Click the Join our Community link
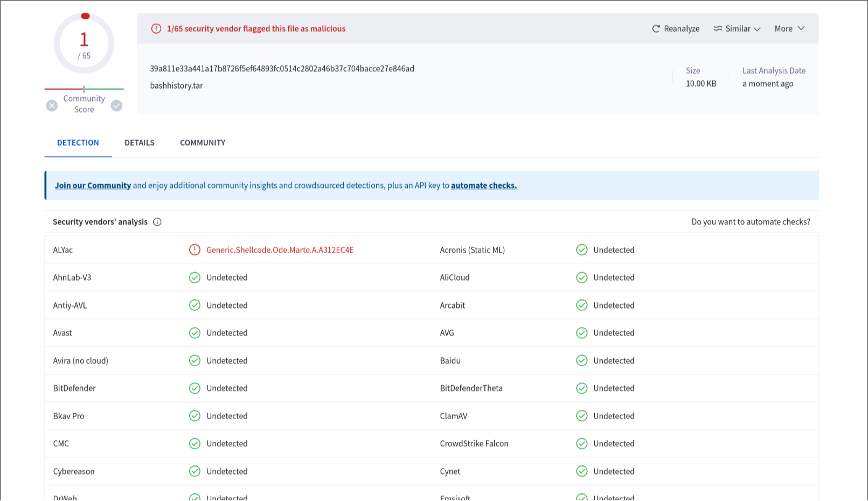The height and width of the screenshot is (501, 868). (93, 185)
